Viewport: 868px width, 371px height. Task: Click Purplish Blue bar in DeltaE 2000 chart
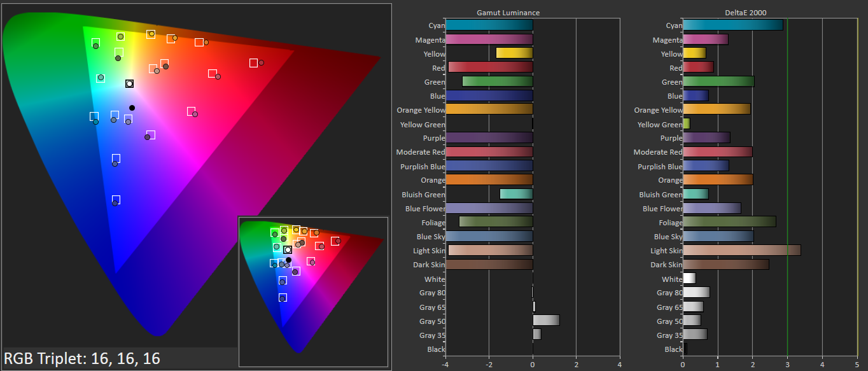[x=705, y=166]
